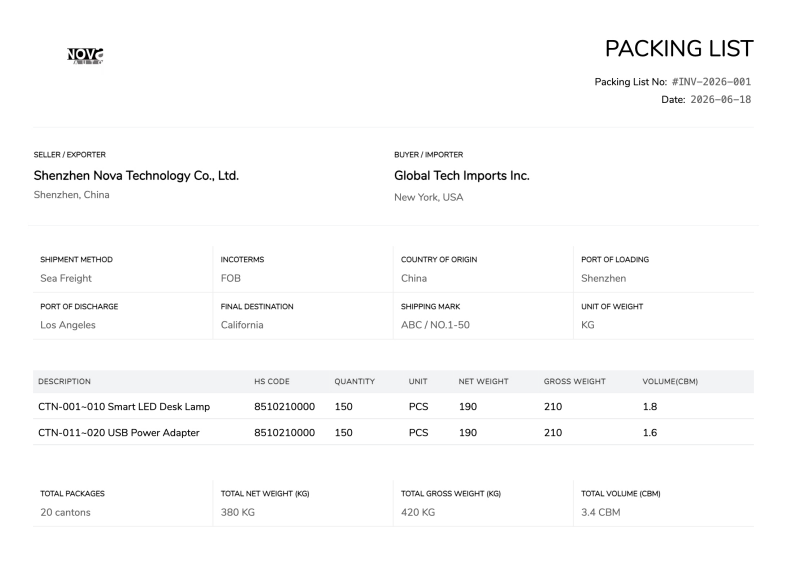Click the TOTAL GROSS WEIGHT (KG) label
The height and width of the screenshot is (567, 789).
click(451, 494)
